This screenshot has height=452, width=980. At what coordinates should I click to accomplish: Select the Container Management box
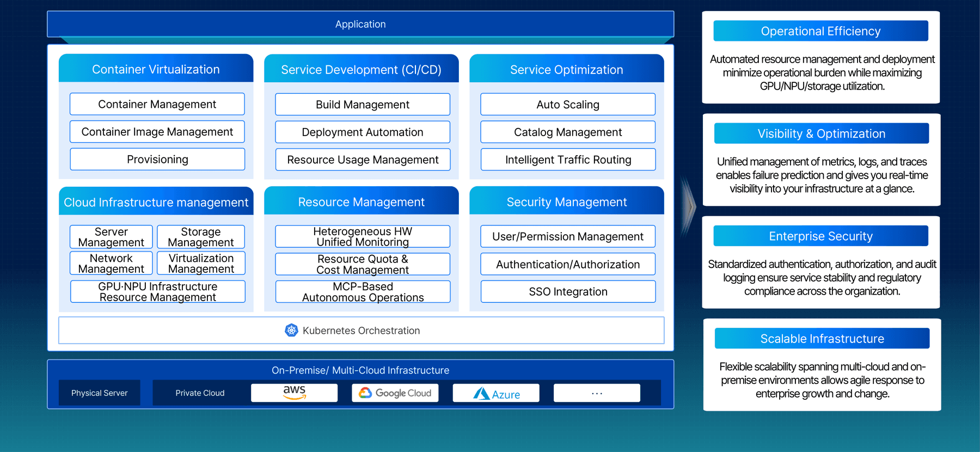tap(157, 104)
